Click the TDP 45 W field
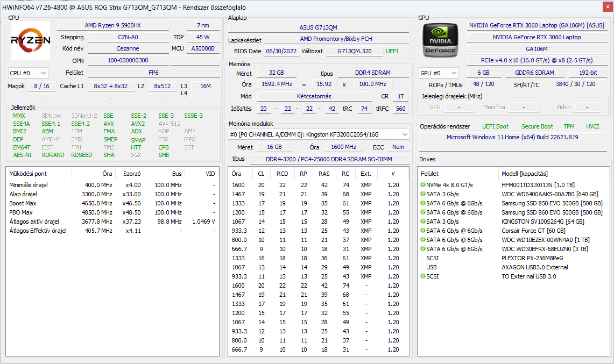The height and width of the screenshot is (364, 614). click(x=203, y=37)
